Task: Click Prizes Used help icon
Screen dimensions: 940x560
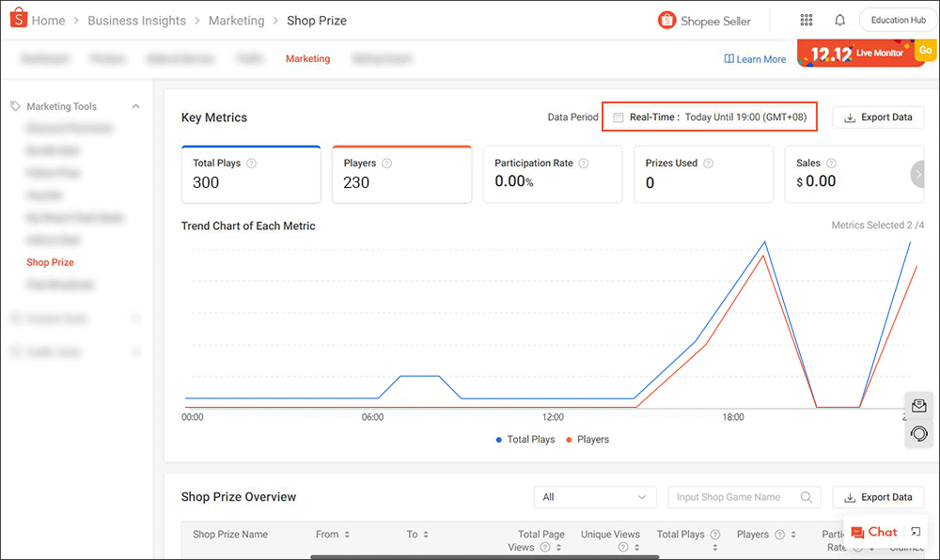Action: 708,163
